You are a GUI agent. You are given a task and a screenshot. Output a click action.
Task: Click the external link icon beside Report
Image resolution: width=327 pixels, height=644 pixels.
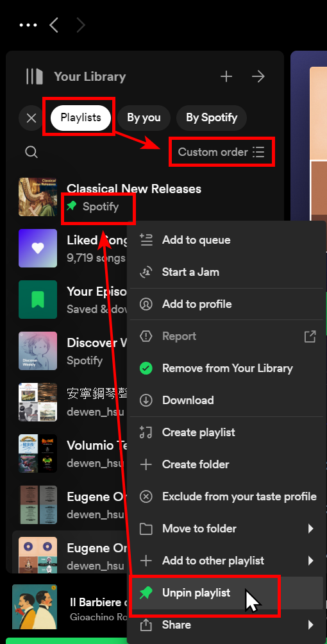point(310,336)
